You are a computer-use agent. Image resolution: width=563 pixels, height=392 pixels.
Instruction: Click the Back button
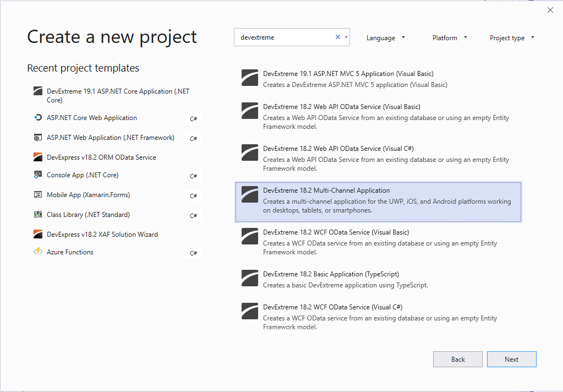[x=458, y=360]
